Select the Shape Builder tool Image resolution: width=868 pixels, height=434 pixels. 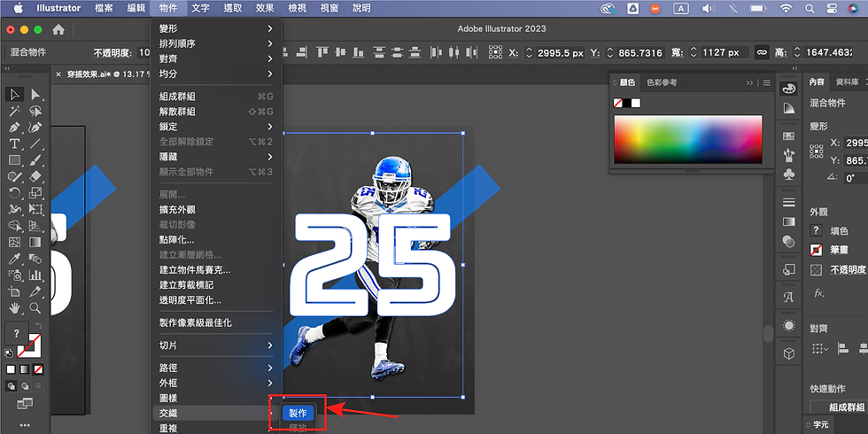pos(15,226)
